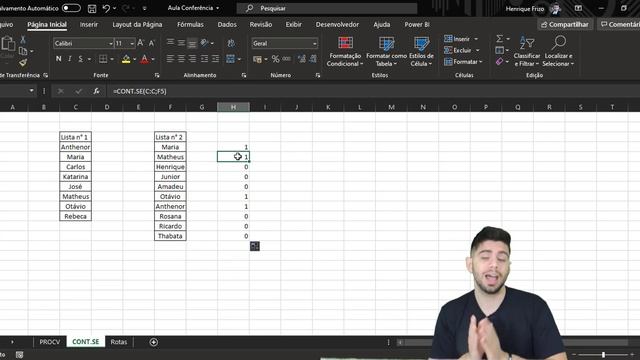This screenshot has width=640, height=360.
Task: Open the Power BI tab
Action: (x=417, y=24)
